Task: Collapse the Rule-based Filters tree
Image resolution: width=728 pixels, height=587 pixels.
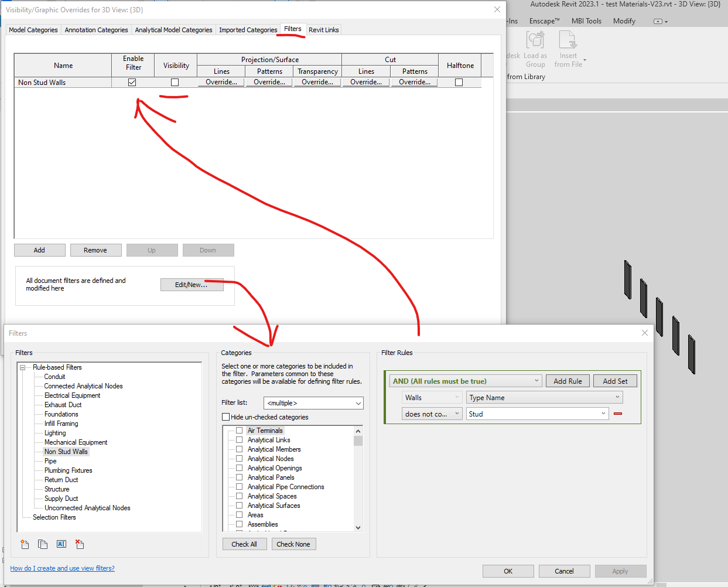Action: [x=22, y=367]
